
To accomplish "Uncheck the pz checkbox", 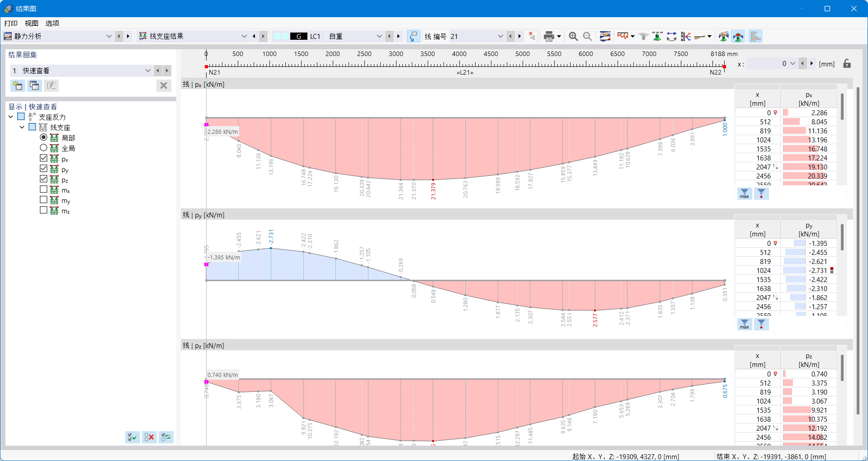I will (x=43, y=179).
